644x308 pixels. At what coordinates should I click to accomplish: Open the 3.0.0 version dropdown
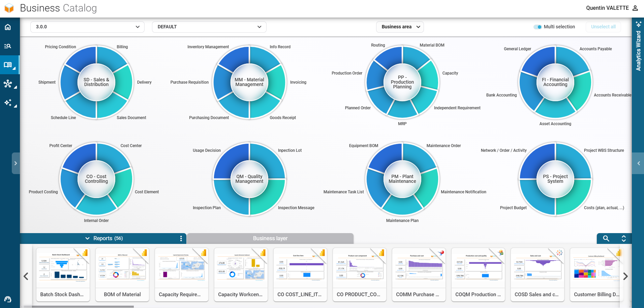[87, 27]
